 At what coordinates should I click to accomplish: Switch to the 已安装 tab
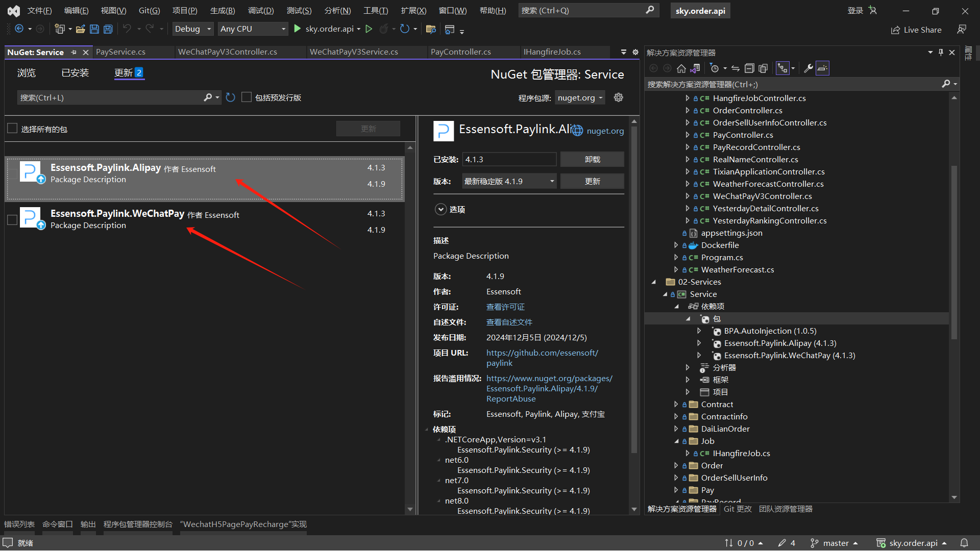coord(75,73)
